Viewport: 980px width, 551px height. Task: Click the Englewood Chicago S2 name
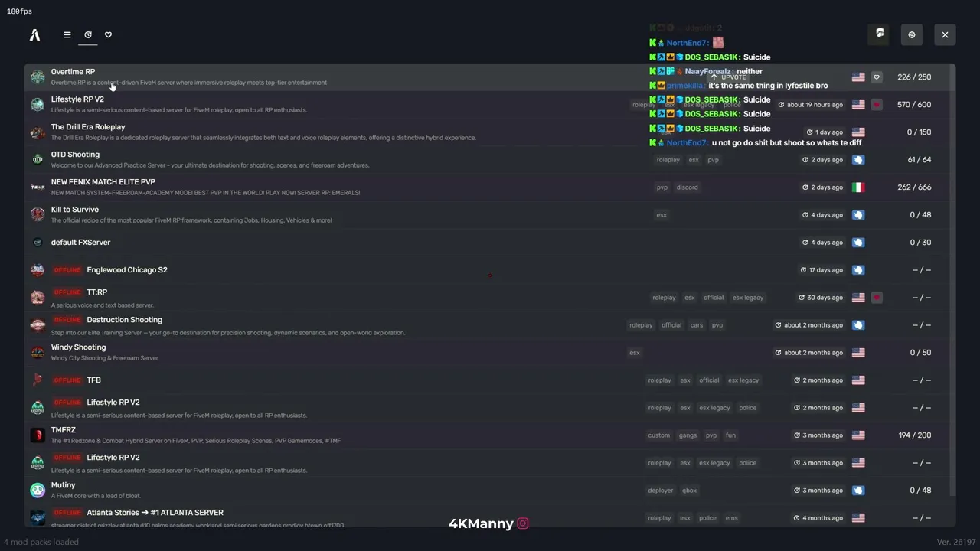pos(127,270)
